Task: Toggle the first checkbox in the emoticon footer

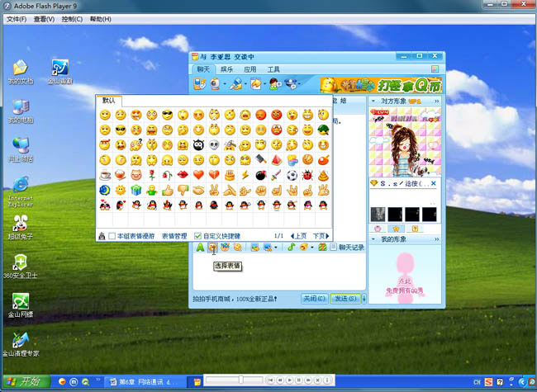Action: 112,236
